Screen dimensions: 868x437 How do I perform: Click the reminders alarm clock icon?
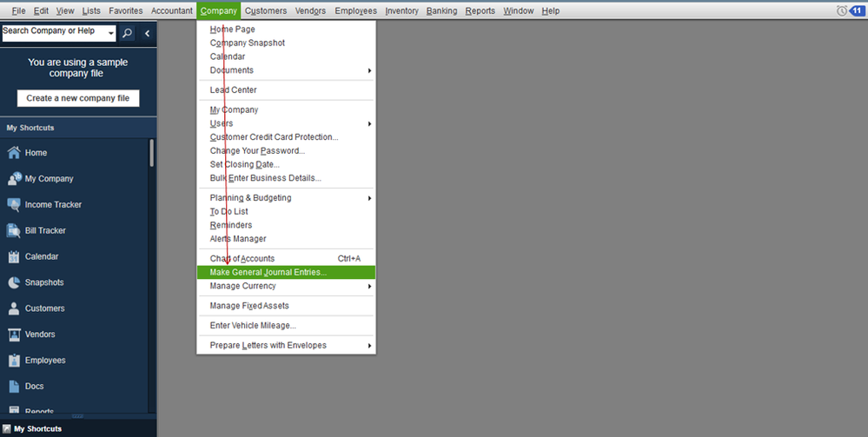pos(841,10)
